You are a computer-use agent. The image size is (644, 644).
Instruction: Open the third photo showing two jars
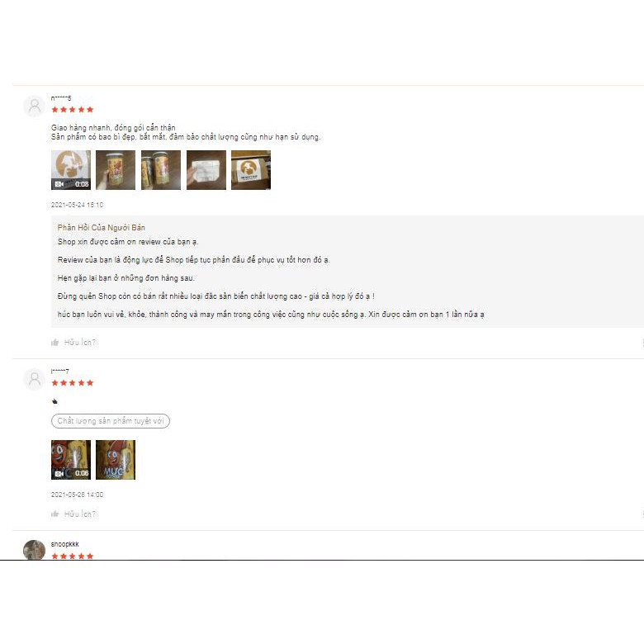click(161, 170)
